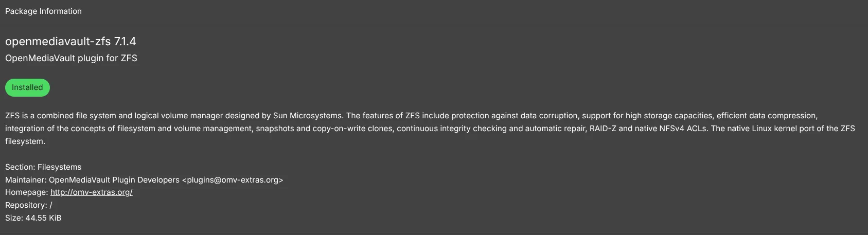Click the Package Information header
The width and height of the screenshot is (868, 235).
(x=43, y=11)
